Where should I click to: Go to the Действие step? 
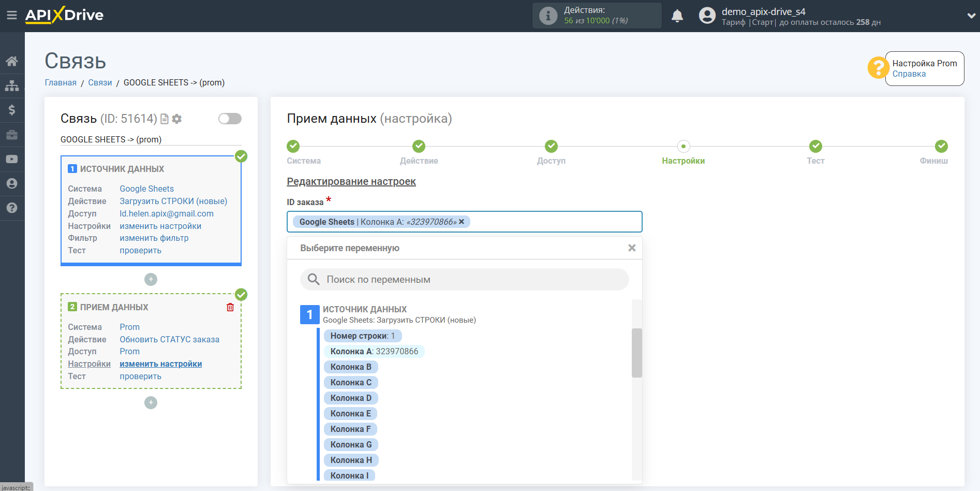pos(419,146)
